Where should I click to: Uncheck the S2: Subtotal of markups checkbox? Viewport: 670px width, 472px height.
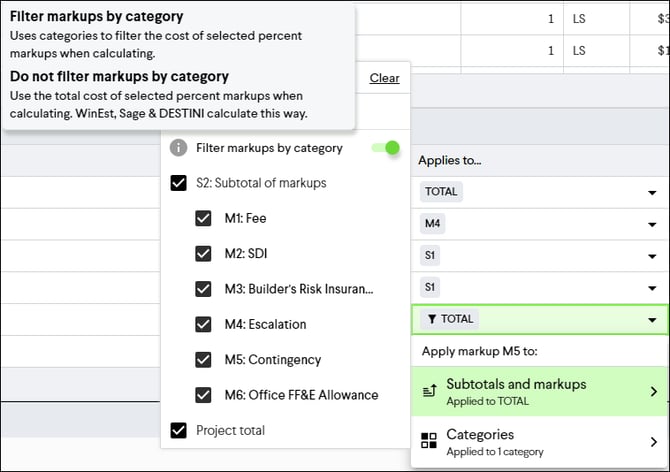(x=178, y=183)
